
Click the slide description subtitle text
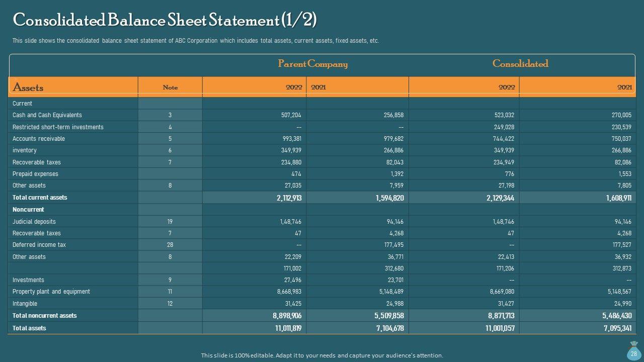195,41
